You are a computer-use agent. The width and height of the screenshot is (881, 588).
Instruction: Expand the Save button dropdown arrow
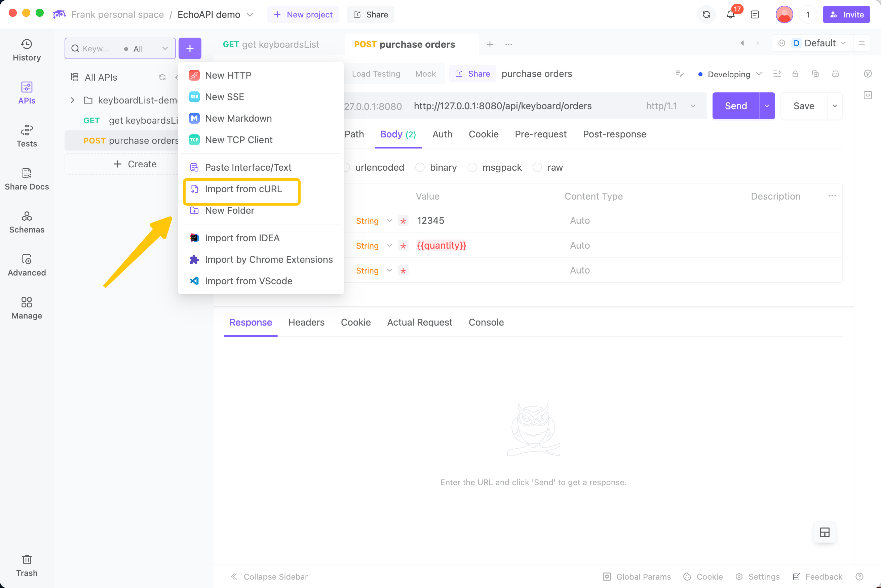[x=835, y=106]
